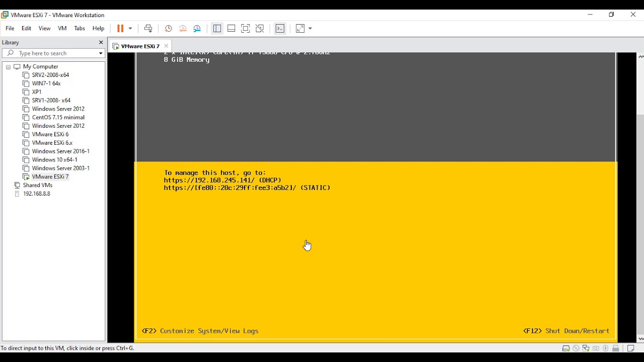Open the power options dropdown arrow
The height and width of the screenshot is (362, 644).
click(x=130, y=29)
